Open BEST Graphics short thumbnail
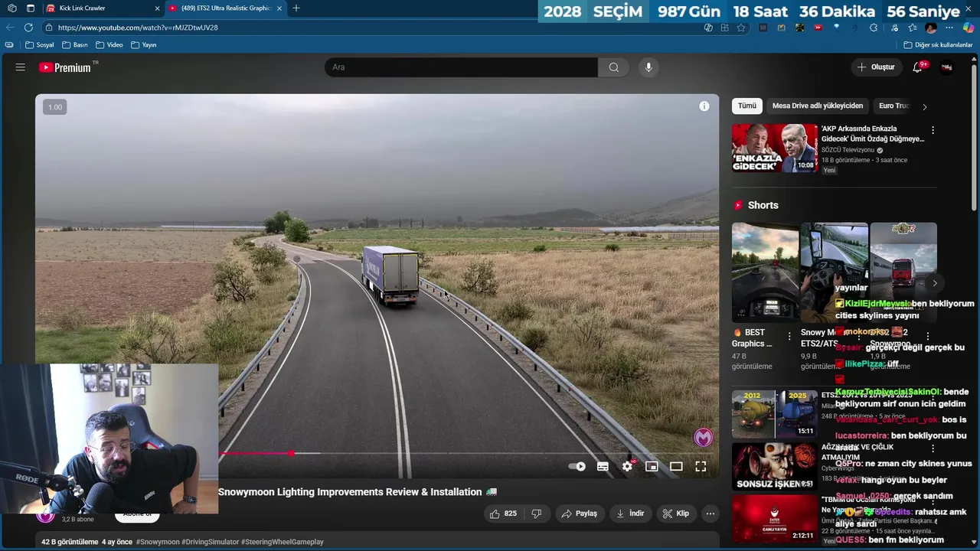This screenshot has width=980, height=551. [765, 272]
